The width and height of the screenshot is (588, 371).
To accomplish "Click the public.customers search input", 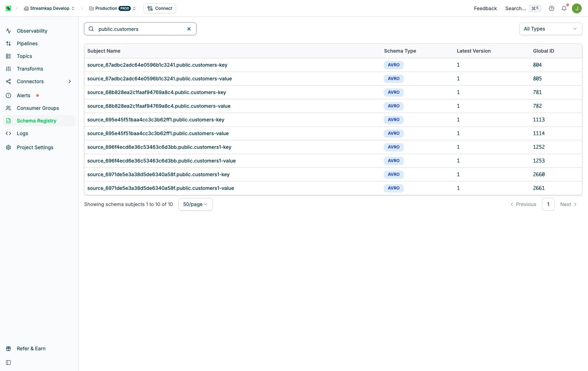I will coord(140,29).
